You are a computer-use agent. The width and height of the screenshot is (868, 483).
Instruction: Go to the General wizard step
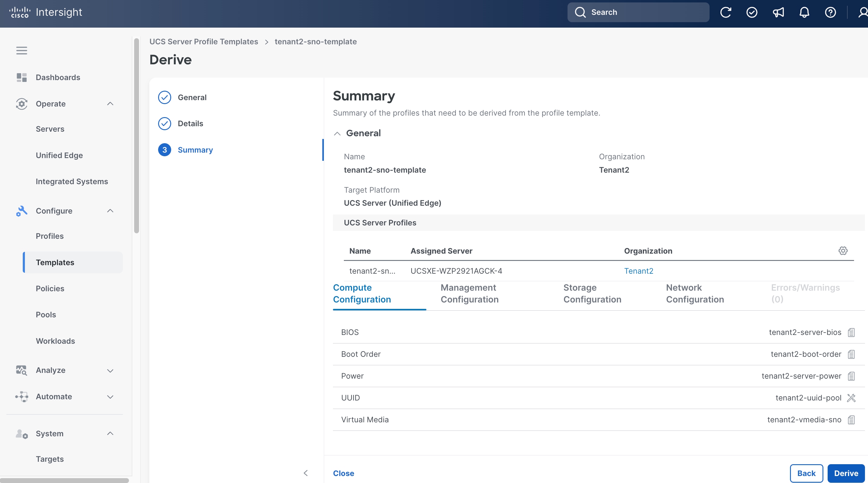pyautogui.click(x=192, y=97)
